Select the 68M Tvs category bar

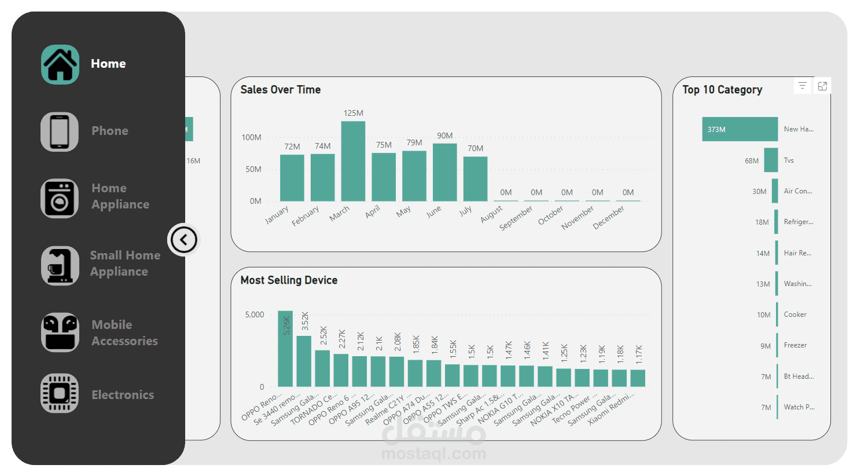tap(771, 160)
